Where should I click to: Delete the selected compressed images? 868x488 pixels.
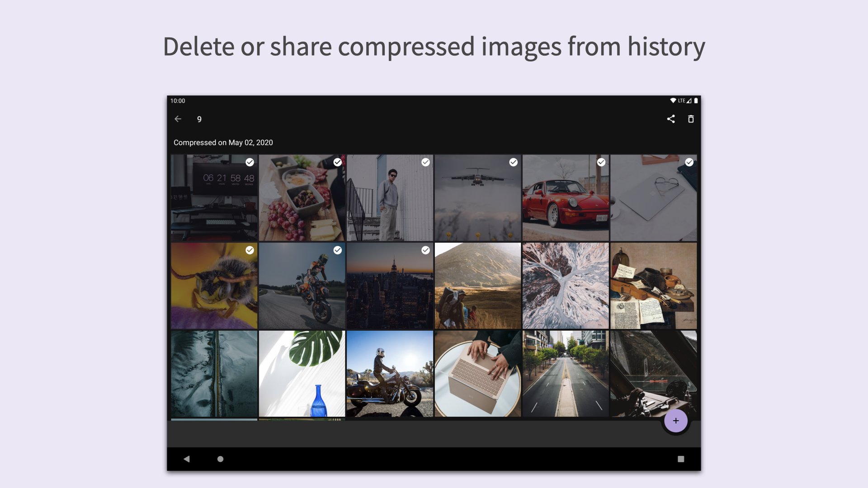pos(691,119)
